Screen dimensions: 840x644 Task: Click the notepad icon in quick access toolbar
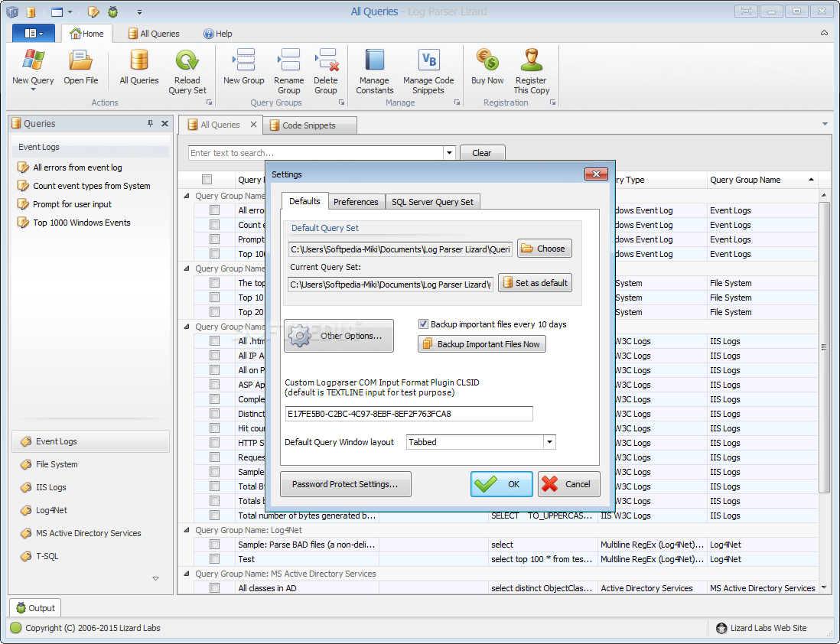[93, 11]
